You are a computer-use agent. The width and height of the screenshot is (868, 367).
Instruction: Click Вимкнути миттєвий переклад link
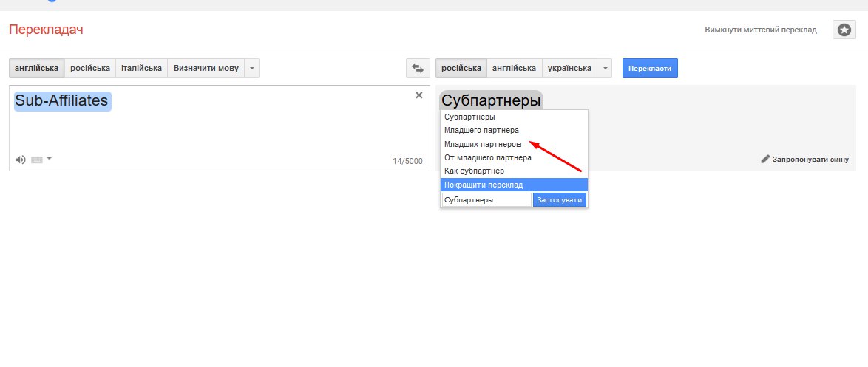[x=761, y=30]
